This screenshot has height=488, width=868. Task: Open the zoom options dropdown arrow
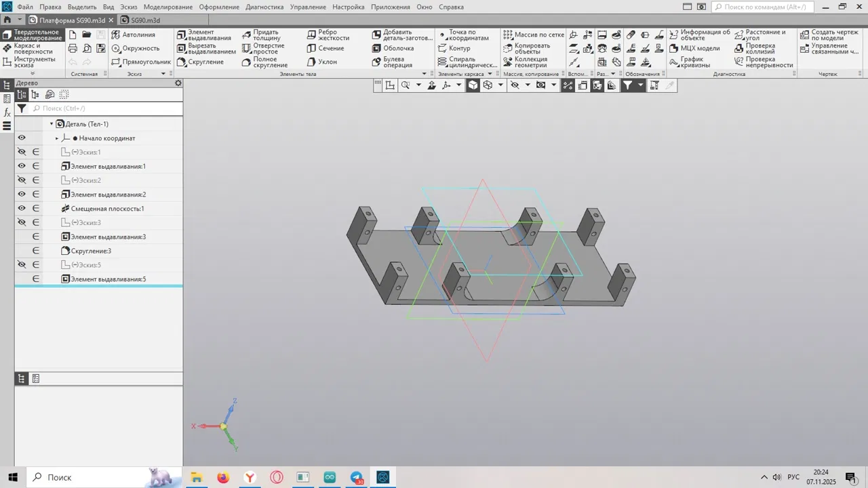pos(418,85)
